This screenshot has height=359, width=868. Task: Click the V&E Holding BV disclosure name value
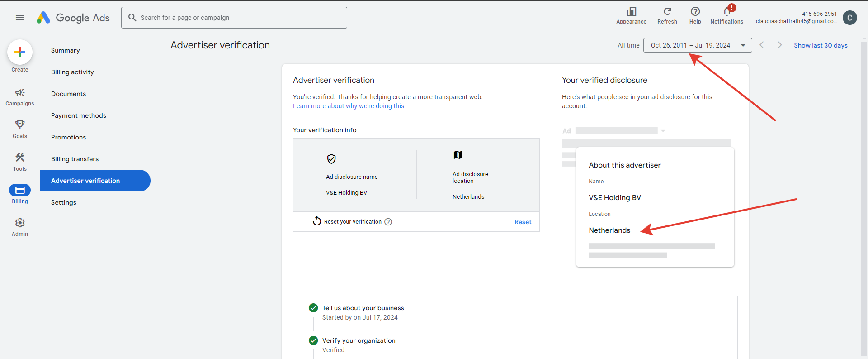coord(346,193)
